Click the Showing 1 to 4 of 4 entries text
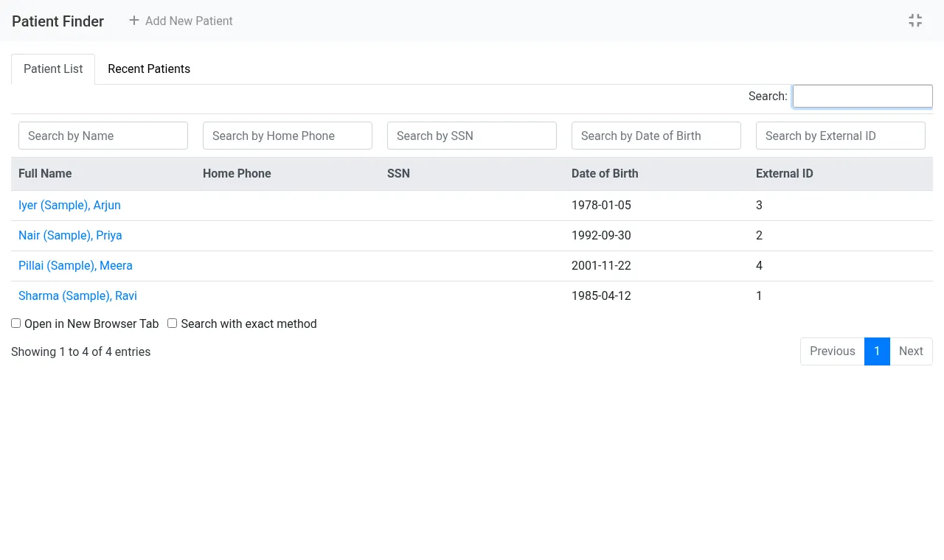The height and width of the screenshot is (560, 944). point(81,352)
